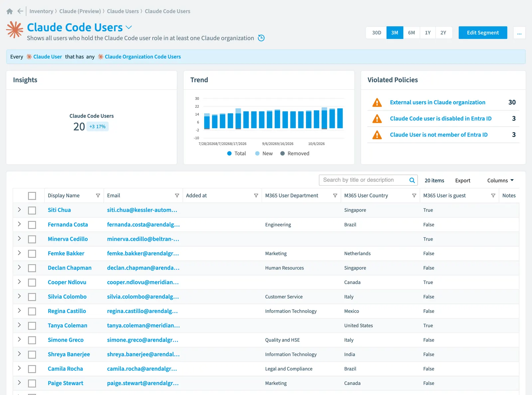
Task: Open the Columns dropdown
Action: point(500,180)
